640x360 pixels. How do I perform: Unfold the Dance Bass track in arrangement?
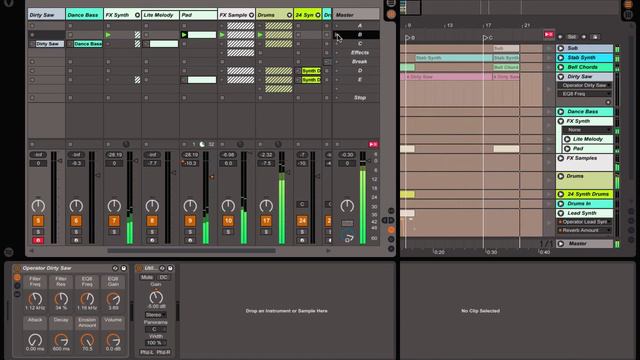click(561, 111)
